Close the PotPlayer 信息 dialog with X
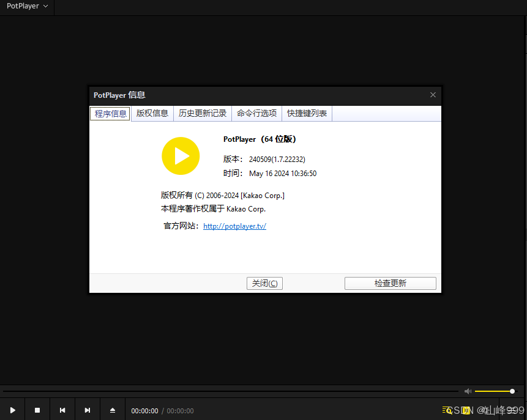The image size is (527, 420). [433, 95]
